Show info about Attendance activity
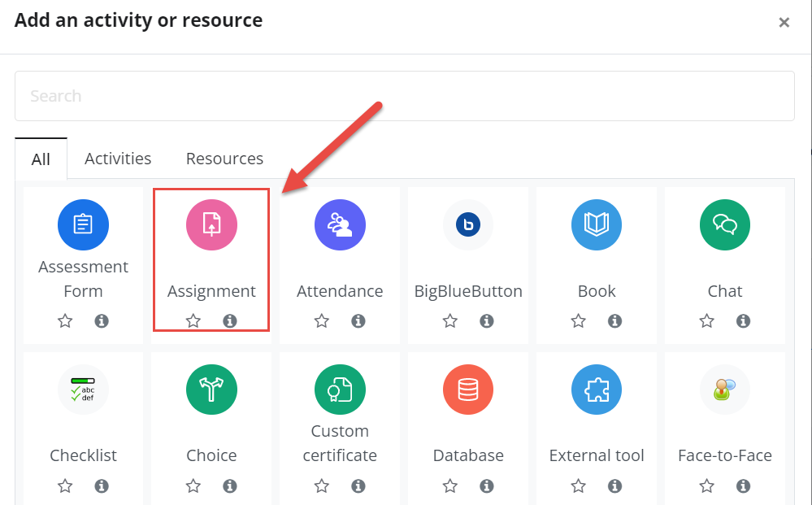This screenshot has height=505, width=812. pyautogui.click(x=358, y=321)
